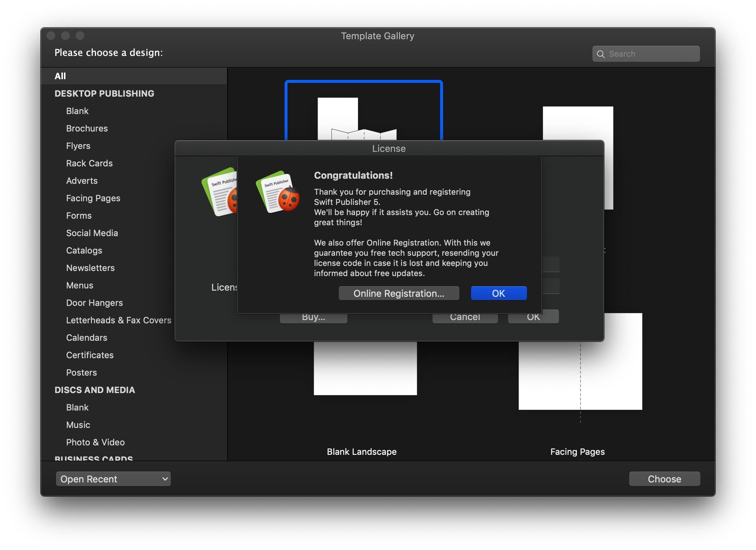
Task: Select Calendars in the sidebar
Action: (87, 337)
